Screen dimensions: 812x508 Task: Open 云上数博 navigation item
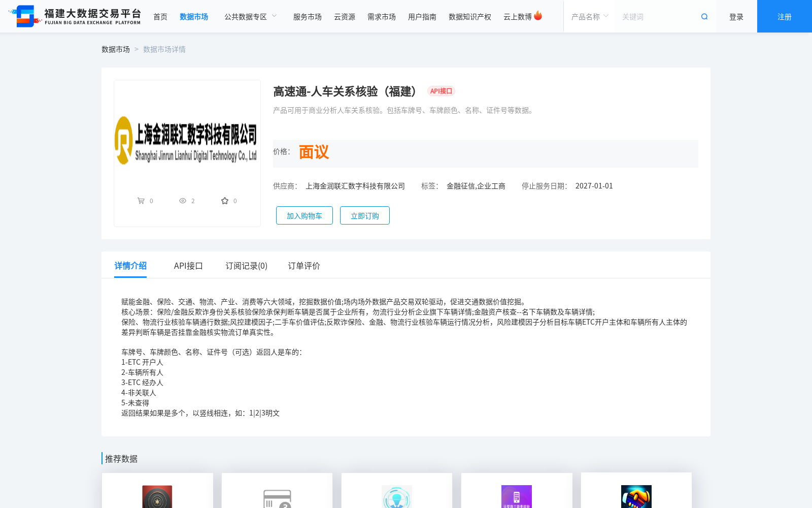518,17
